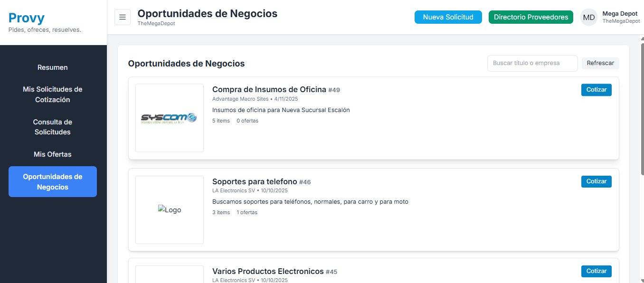Cotizar on Compra de Insumos de Oficina
The height and width of the screenshot is (283, 644).
click(x=596, y=90)
